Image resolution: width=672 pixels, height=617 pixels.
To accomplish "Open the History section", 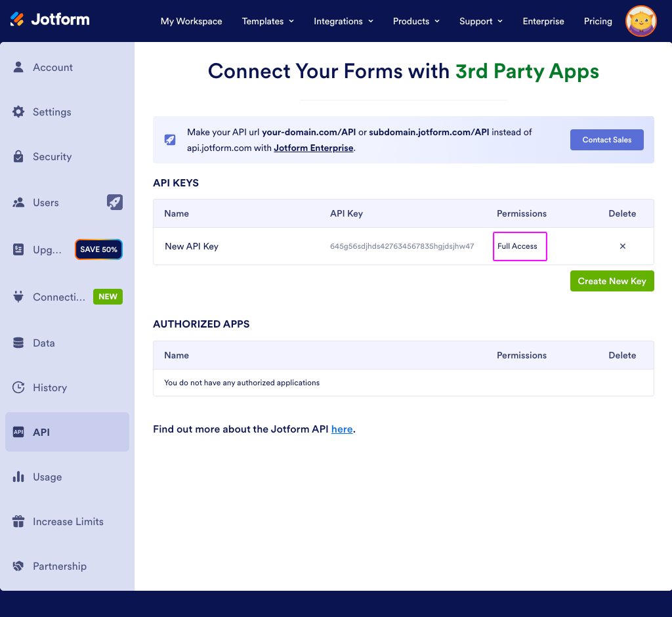I will coord(67,387).
